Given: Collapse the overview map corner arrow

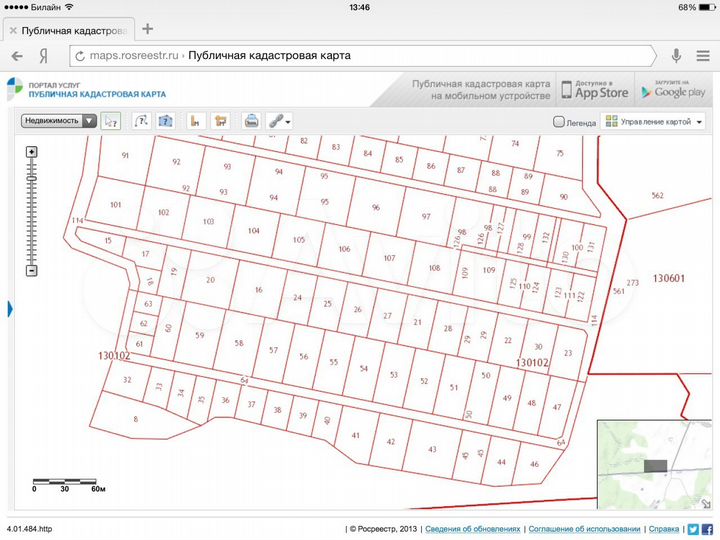Looking at the screenshot, I should point(706,504).
